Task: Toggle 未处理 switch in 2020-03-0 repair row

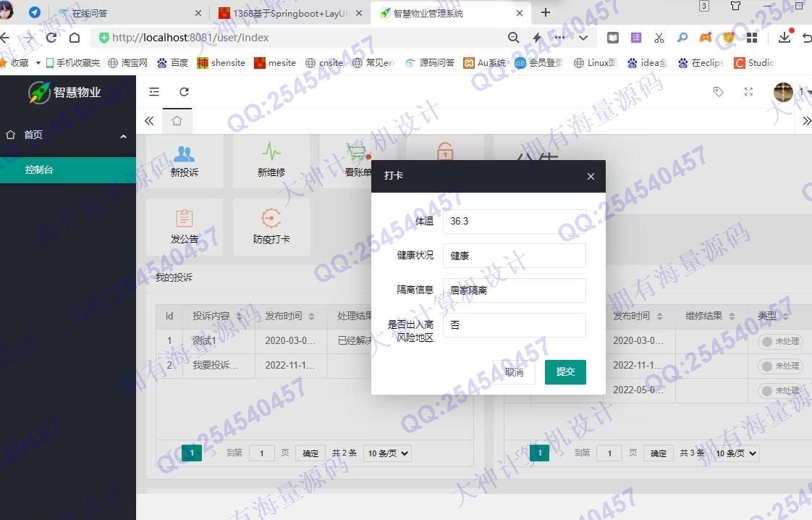Action: click(779, 341)
